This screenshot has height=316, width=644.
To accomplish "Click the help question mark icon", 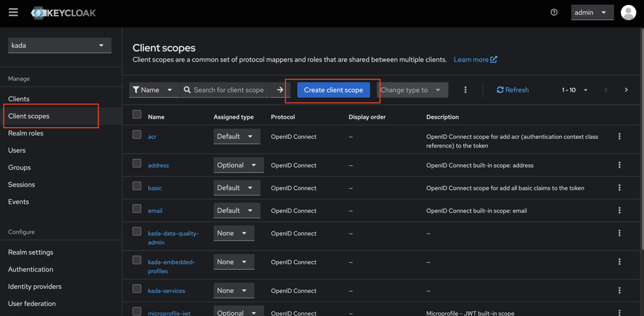I will tap(553, 13).
